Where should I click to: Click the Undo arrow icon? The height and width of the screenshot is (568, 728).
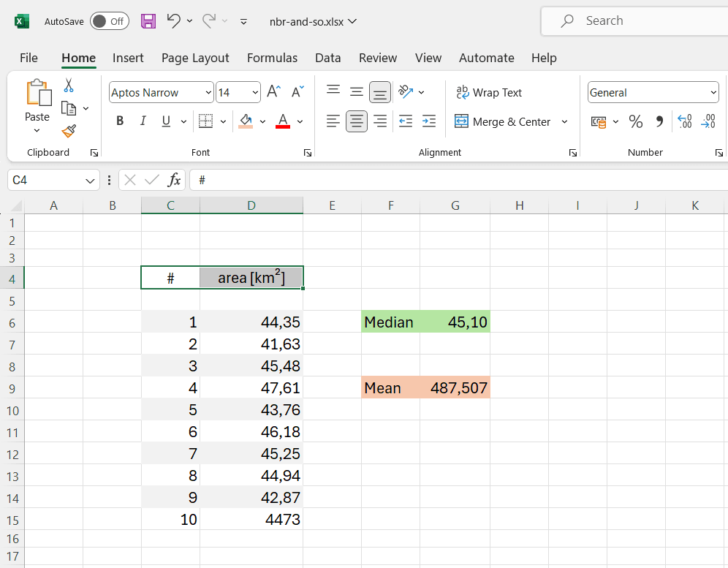point(173,21)
